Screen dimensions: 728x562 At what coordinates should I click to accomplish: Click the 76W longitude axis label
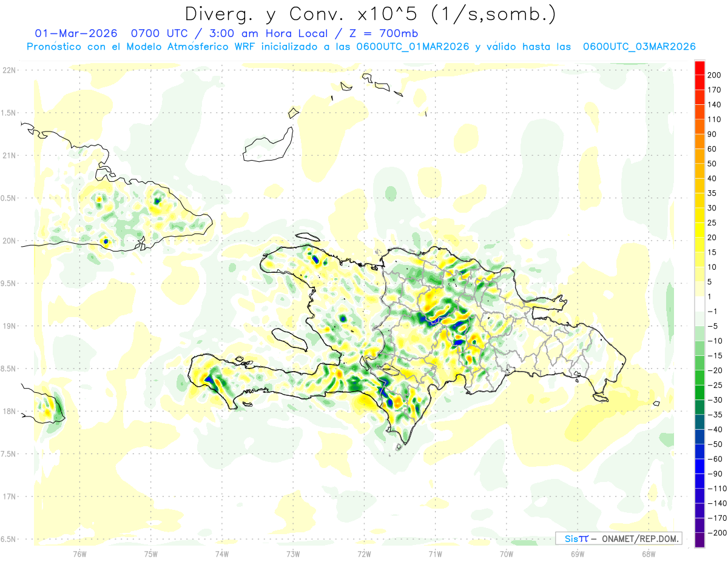click(79, 554)
